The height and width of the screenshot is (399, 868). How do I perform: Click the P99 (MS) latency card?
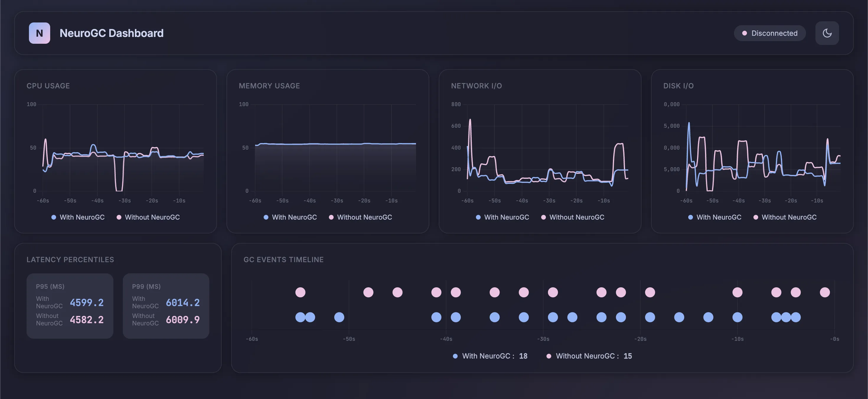pyautogui.click(x=166, y=306)
